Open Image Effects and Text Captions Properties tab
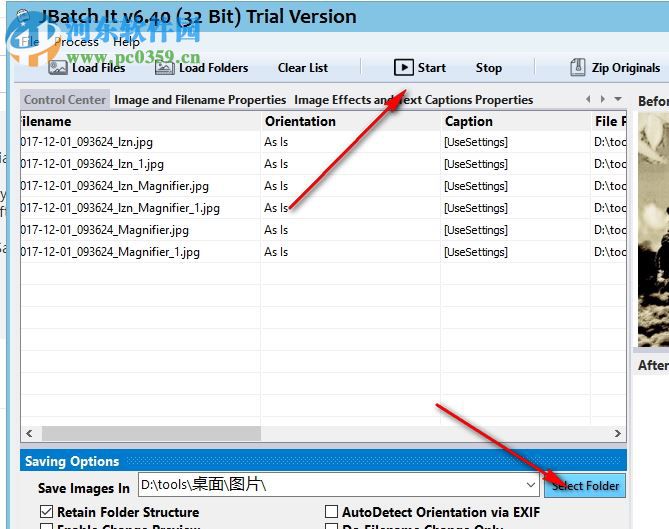Image resolution: width=669 pixels, height=529 pixels. 413,100
